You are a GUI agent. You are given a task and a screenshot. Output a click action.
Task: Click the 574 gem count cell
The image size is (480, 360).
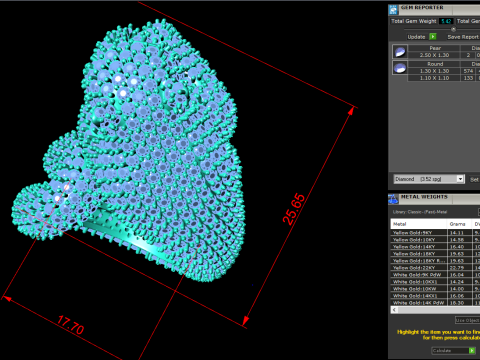click(x=468, y=71)
